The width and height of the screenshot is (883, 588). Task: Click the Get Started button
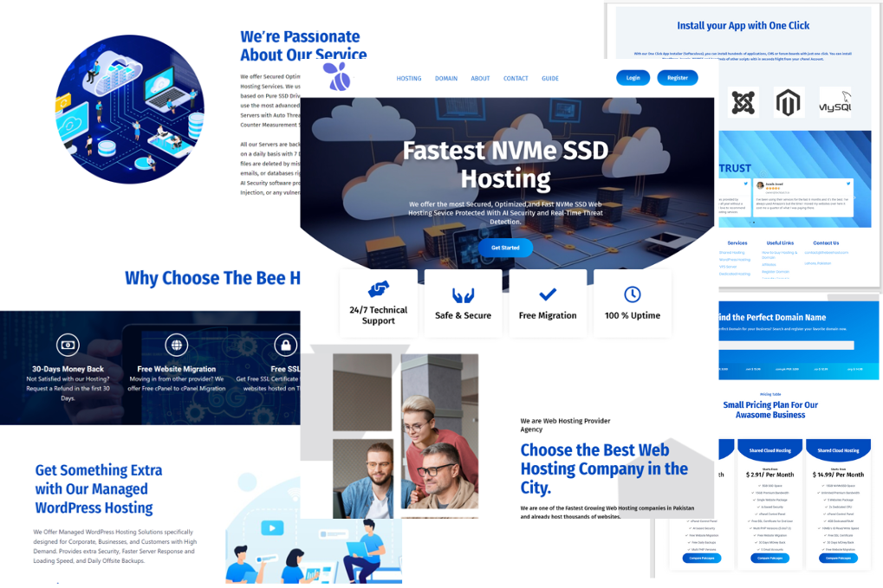[505, 248]
